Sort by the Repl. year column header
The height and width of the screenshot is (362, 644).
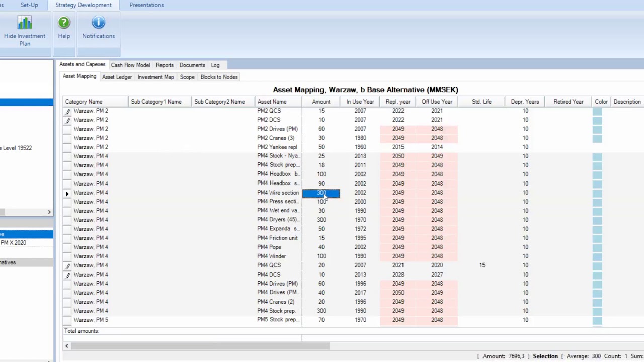pos(398,102)
